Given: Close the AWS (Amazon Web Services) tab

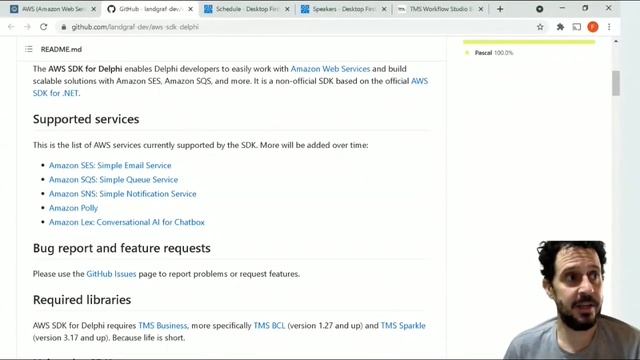Looking at the screenshot, I should click(93, 9).
